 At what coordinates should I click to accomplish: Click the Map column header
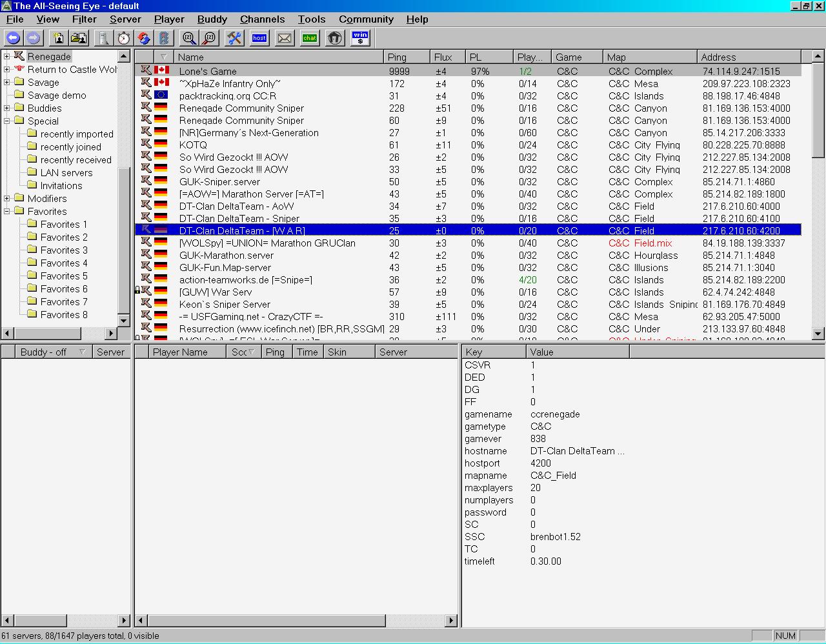[649, 57]
